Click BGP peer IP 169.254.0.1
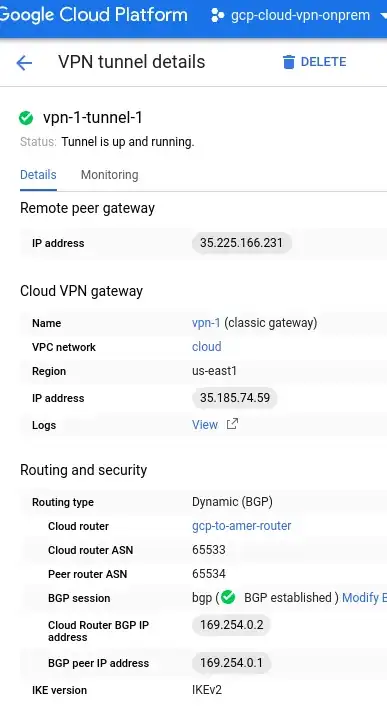Viewport: 387px width, 706px height. click(x=231, y=663)
